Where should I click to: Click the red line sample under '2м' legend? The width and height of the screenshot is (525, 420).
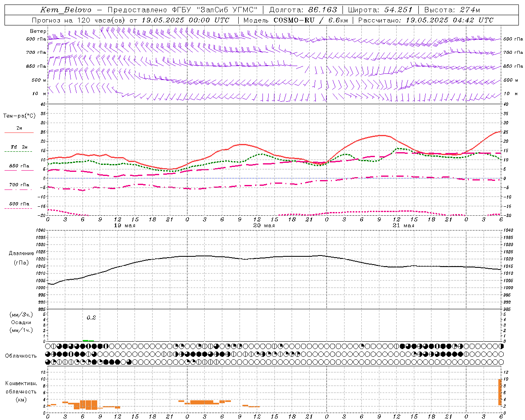coord(19,133)
